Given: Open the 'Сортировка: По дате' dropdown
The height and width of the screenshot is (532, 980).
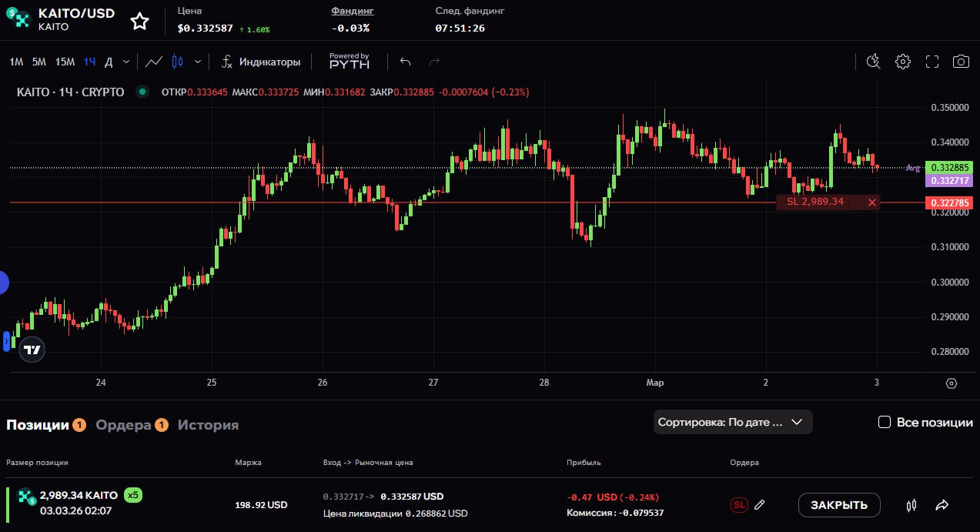Looking at the screenshot, I should pyautogui.click(x=732, y=422).
